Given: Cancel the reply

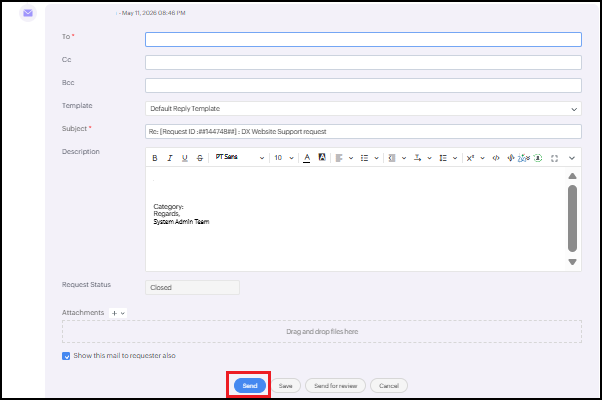Looking at the screenshot, I should pos(389,386).
